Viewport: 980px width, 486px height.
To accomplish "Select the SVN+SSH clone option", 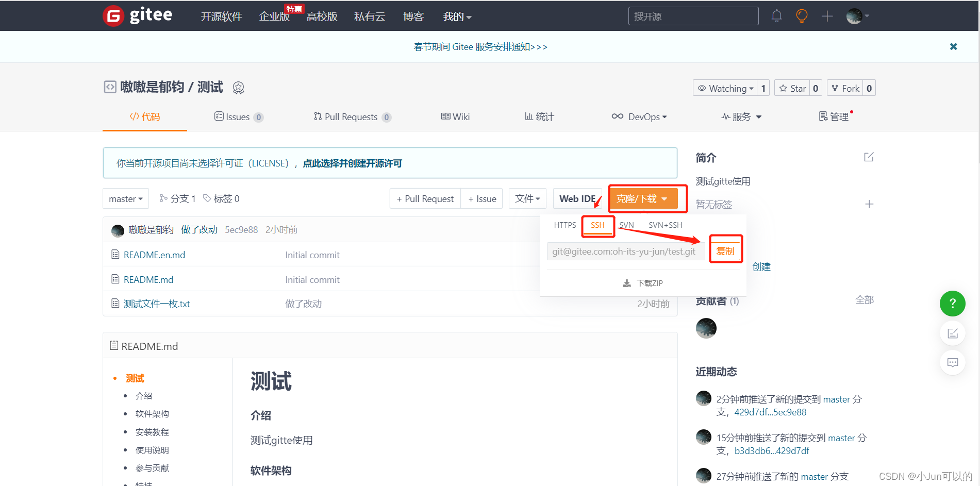I will click(665, 225).
